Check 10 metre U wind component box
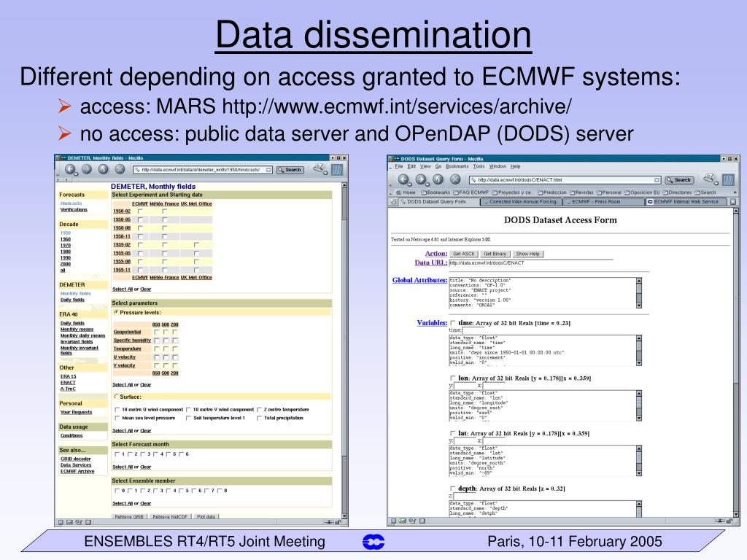747x560 pixels. [x=117, y=410]
